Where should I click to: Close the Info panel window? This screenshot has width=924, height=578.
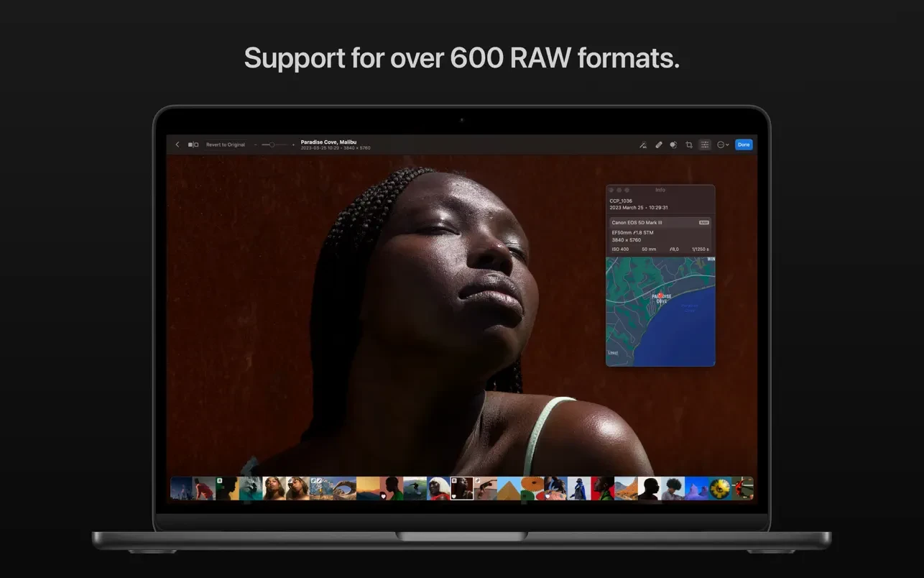[611, 190]
